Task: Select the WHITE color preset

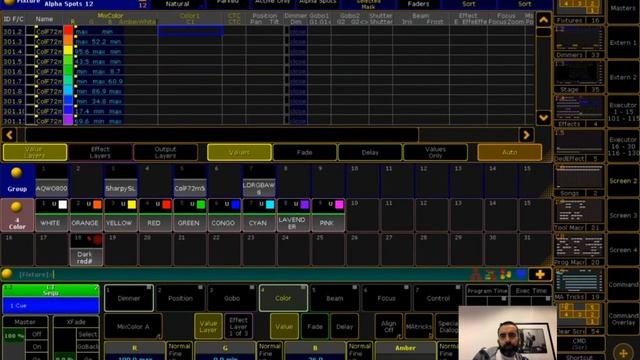Action: pos(51,215)
